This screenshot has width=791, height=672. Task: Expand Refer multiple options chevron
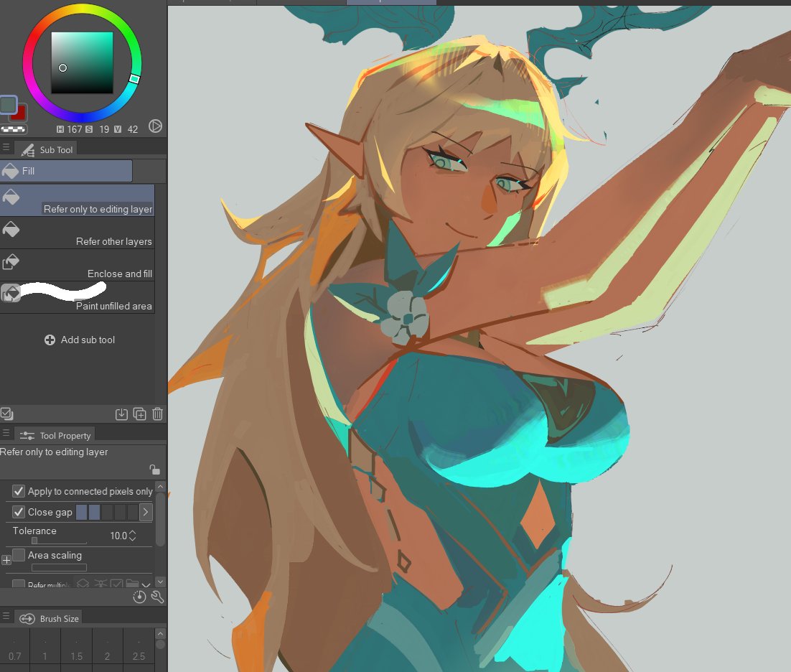pos(146,584)
